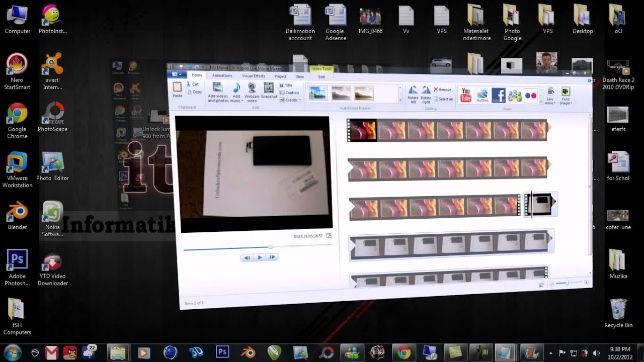Share the movie to YouTube
Screen dimensions: 644x362
466,95
